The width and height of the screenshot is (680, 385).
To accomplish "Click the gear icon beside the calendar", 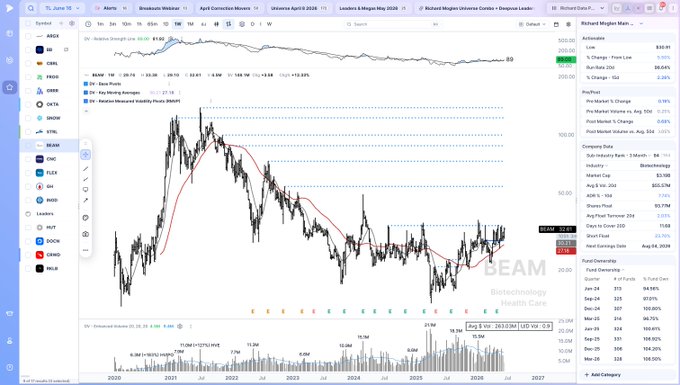I will (569, 24).
